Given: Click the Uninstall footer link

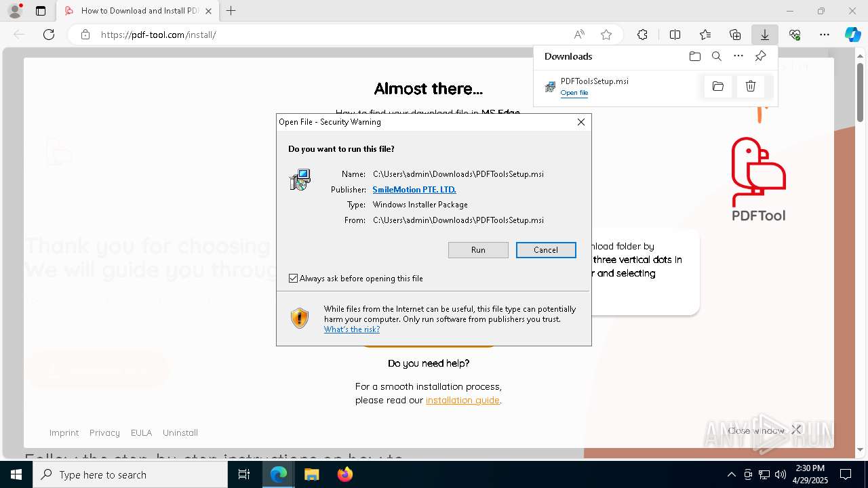Looking at the screenshot, I should [x=180, y=432].
